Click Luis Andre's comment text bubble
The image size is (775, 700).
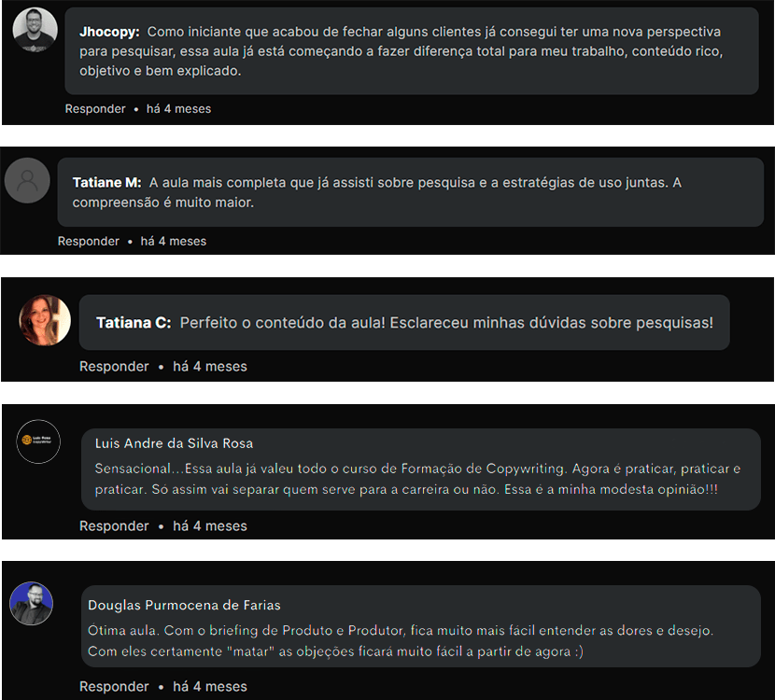click(x=420, y=469)
